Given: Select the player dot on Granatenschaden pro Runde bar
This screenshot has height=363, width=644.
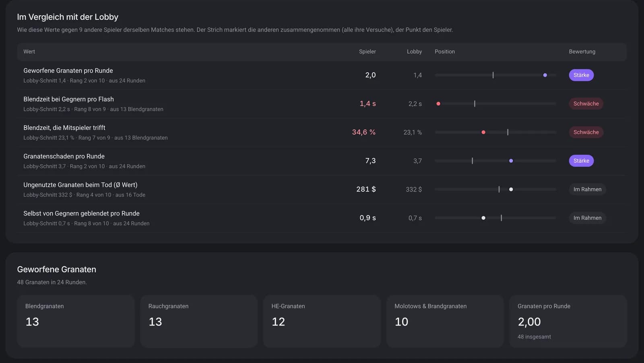Looking at the screenshot, I should click(511, 161).
